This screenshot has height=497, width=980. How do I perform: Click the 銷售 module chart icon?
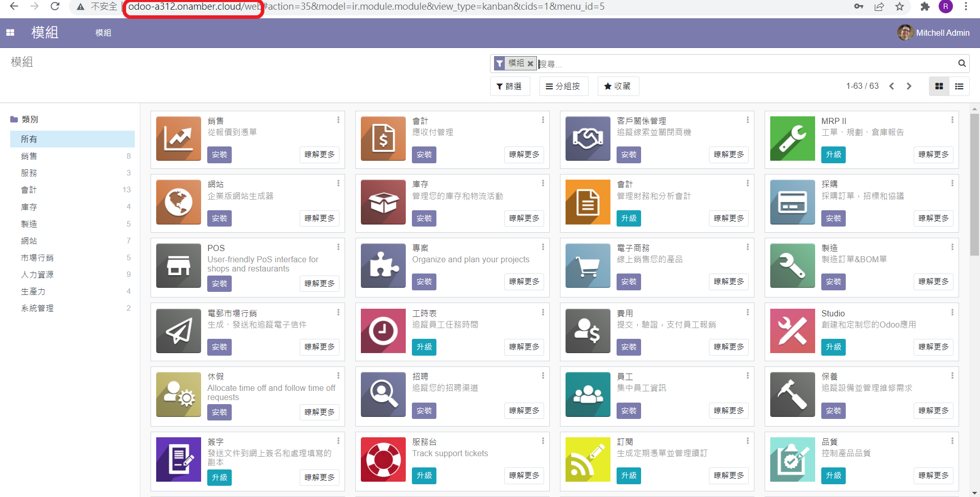coord(178,139)
